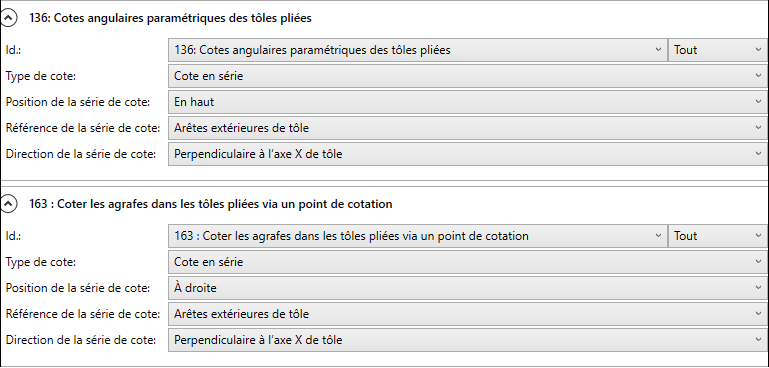Screen dimensions: 769x368
Task: Open the Tout dropdown in section 163
Action: (x=718, y=236)
